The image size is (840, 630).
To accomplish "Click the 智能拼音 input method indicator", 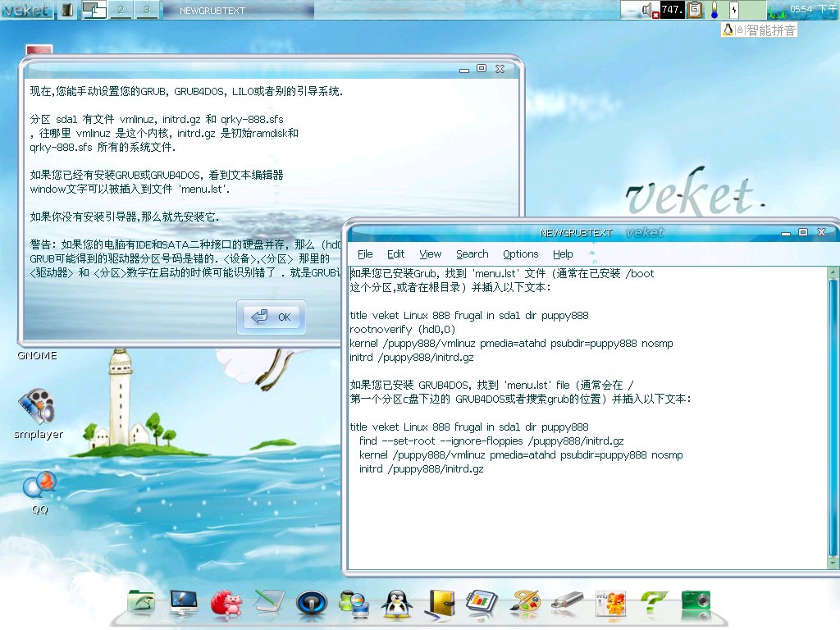I will 771,30.
